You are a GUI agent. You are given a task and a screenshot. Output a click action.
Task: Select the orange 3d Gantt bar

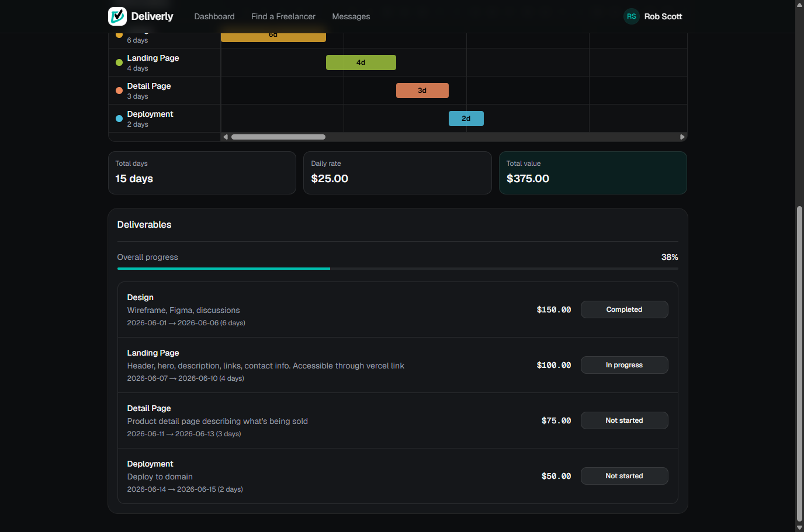pos(422,91)
